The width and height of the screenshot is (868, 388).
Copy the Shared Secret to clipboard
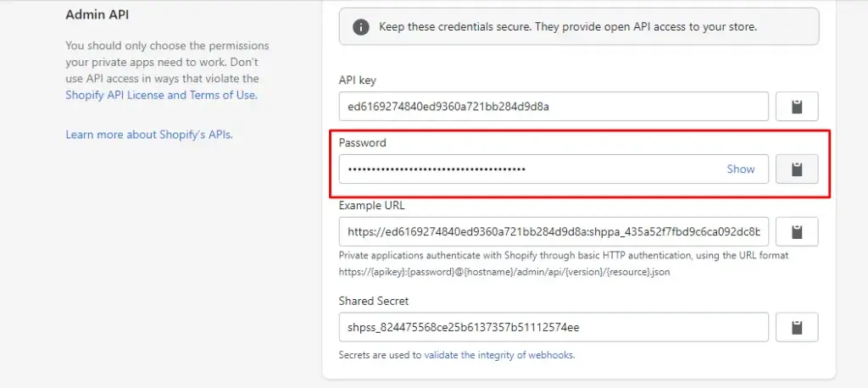click(797, 327)
